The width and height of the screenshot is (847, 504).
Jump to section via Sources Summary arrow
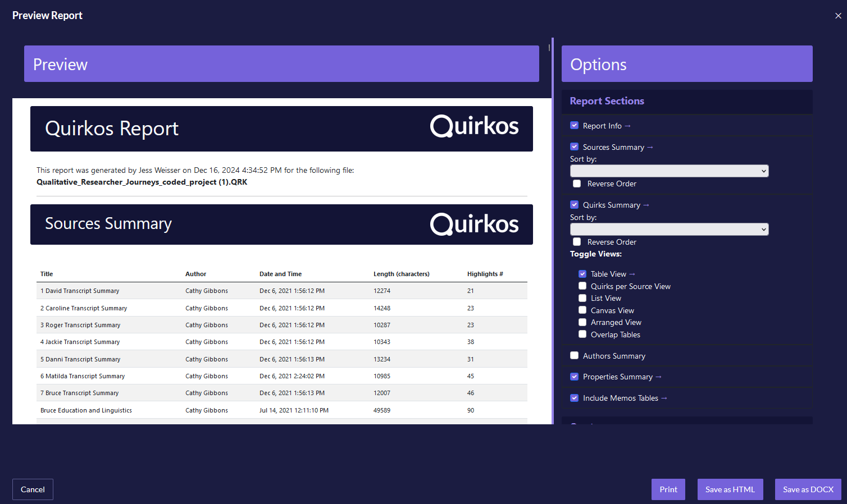pos(650,148)
